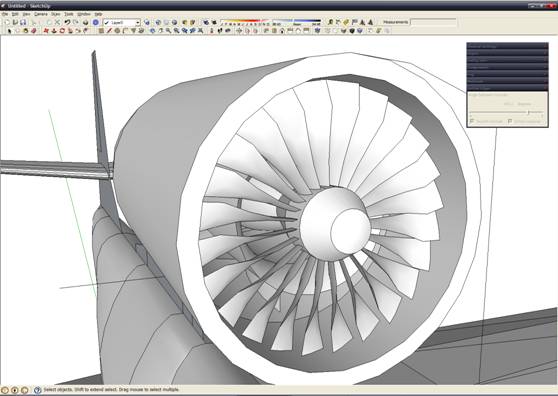The width and height of the screenshot is (558, 396).
Task: Open the File menu
Action: (5, 14)
